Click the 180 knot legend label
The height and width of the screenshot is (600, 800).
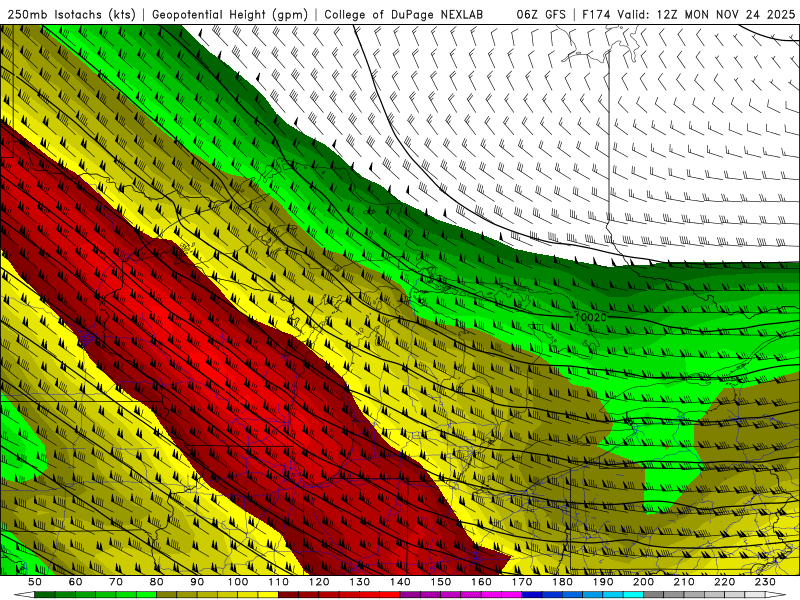562,582
